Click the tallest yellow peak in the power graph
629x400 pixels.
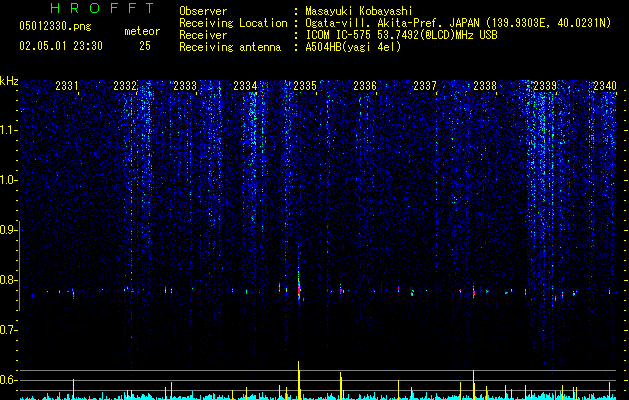point(298,380)
